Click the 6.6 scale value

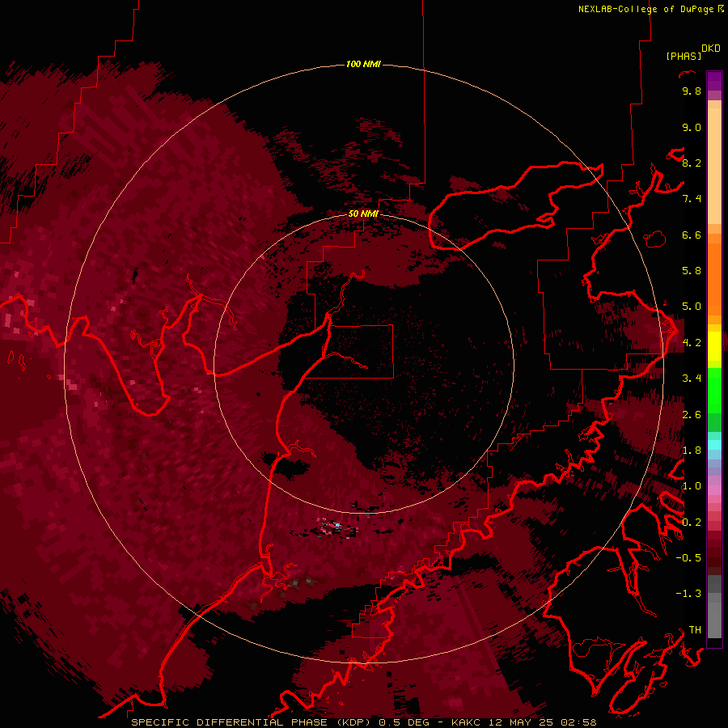[692, 235]
